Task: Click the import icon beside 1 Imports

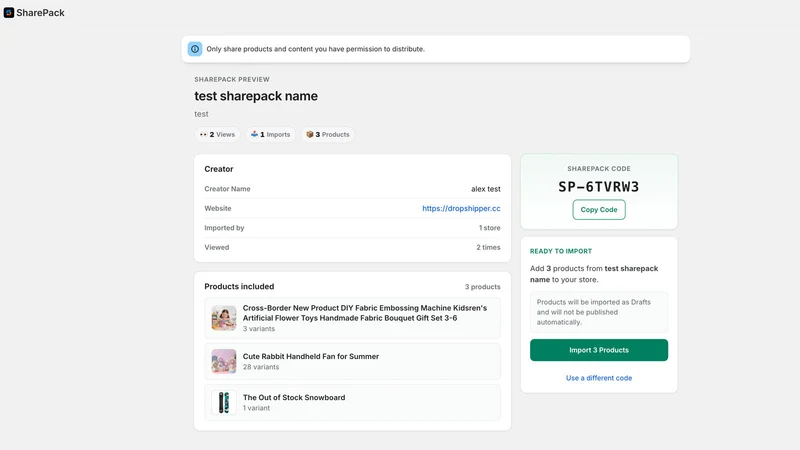Action: click(x=254, y=134)
